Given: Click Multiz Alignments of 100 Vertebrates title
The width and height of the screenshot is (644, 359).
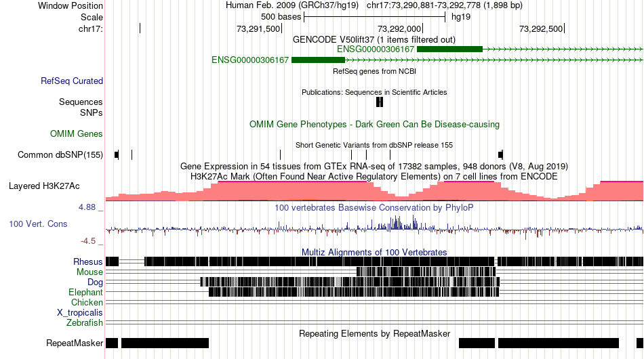Looking at the screenshot, I should pos(374,252).
